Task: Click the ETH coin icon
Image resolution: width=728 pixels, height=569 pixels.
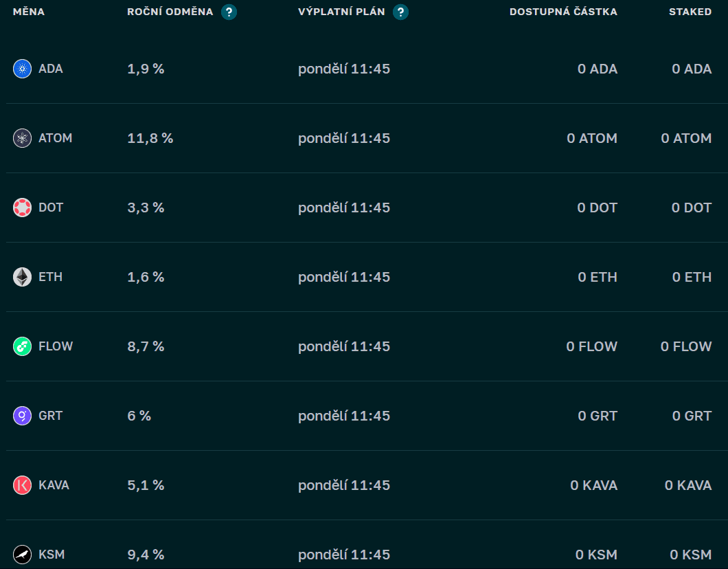Action: click(x=22, y=277)
